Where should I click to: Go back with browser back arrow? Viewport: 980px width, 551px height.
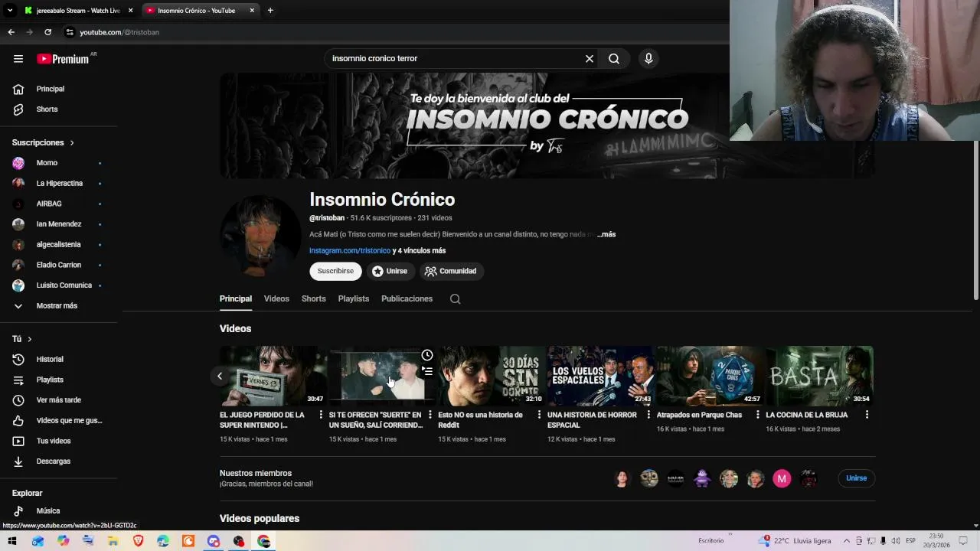point(11,32)
